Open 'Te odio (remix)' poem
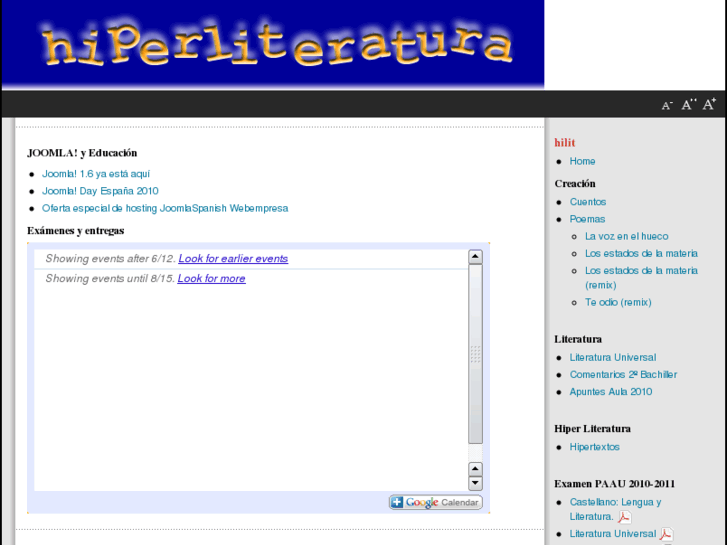The height and width of the screenshot is (545, 727). point(618,302)
